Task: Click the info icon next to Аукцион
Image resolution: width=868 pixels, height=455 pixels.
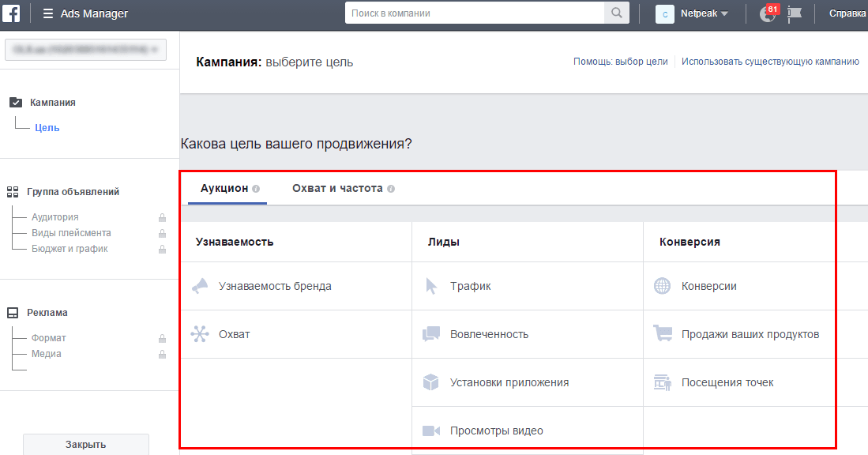Action: coord(256,189)
